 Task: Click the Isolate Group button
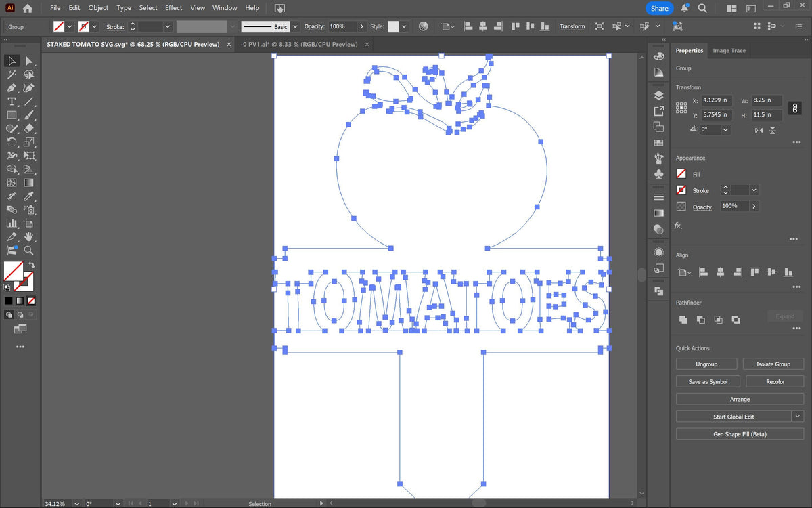pyautogui.click(x=773, y=364)
